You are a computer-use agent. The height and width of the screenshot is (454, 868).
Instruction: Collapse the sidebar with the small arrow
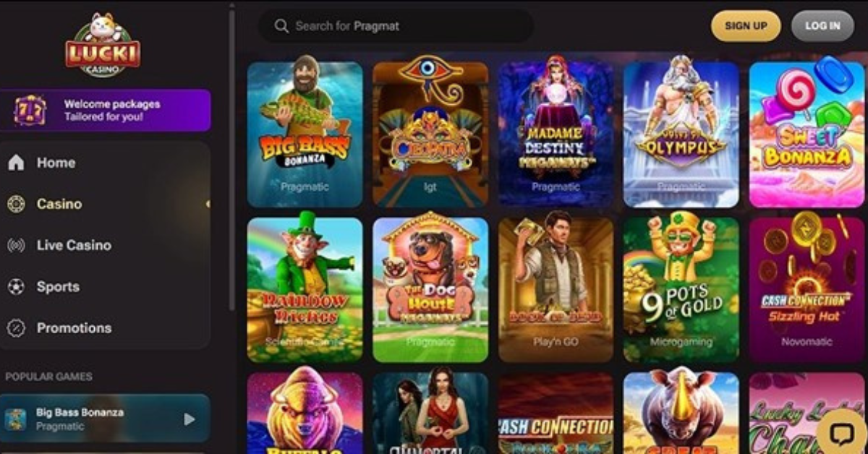pos(208,205)
